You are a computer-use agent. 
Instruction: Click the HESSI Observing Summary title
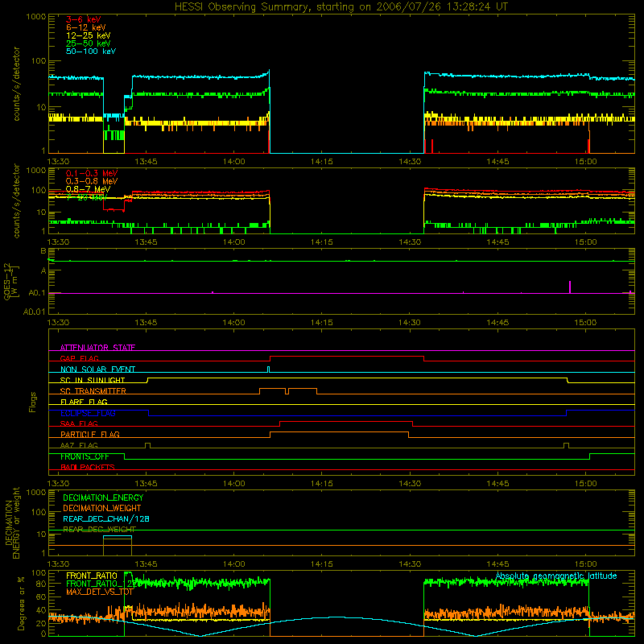point(341,7)
